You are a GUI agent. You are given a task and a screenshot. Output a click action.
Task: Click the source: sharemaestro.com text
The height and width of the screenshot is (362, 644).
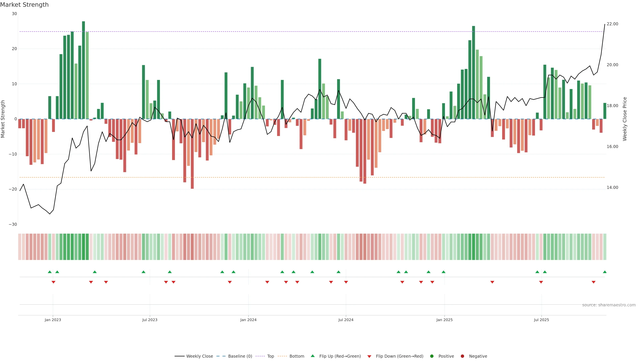point(609,305)
